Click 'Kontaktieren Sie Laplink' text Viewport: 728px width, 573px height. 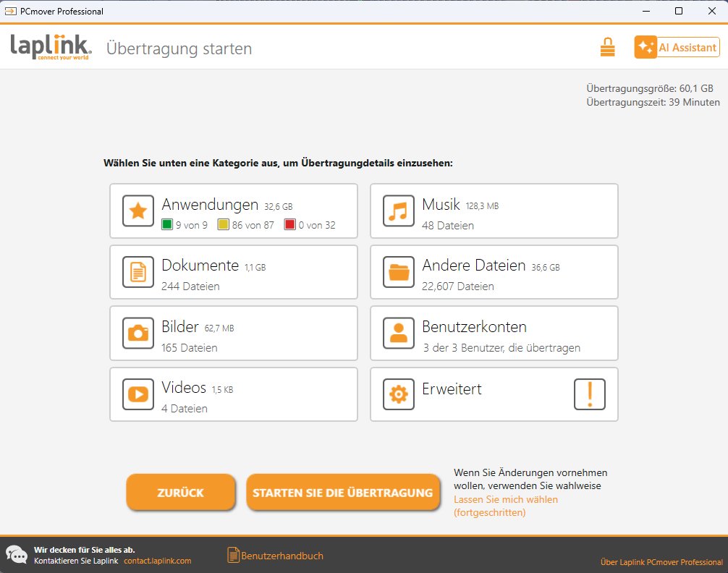76,561
